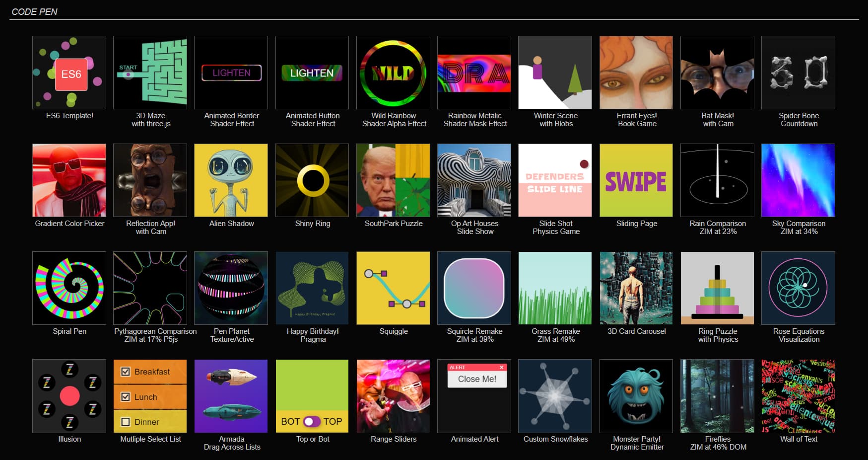The width and height of the screenshot is (868, 460).
Task: Click the Squiggle curve icon
Action: coord(393,288)
